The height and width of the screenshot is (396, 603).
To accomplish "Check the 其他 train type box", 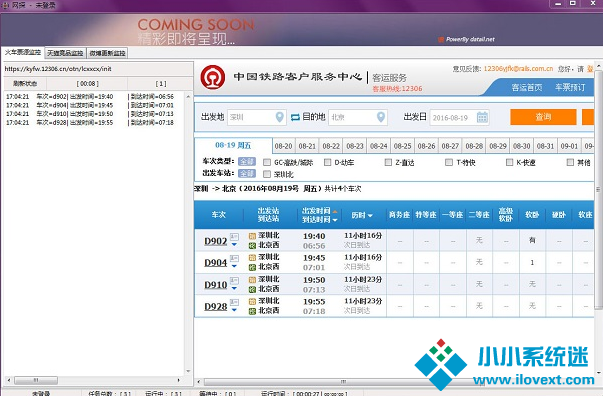I will coord(570,162).
